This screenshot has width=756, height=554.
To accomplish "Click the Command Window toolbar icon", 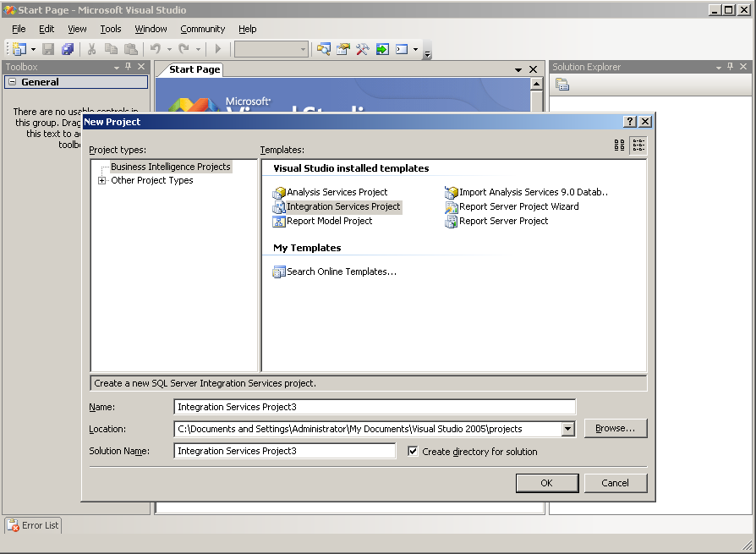I will 402,49.
